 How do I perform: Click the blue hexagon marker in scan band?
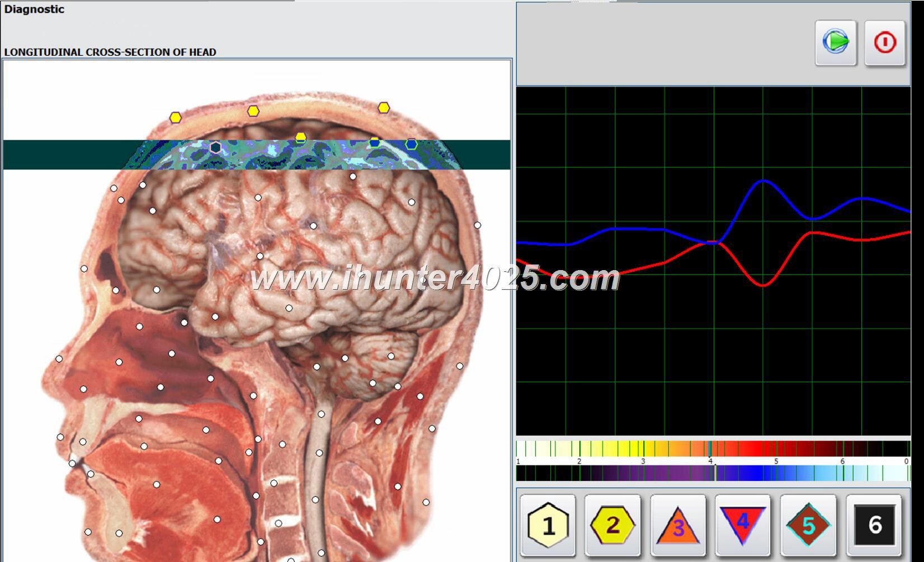click(411, 144)
